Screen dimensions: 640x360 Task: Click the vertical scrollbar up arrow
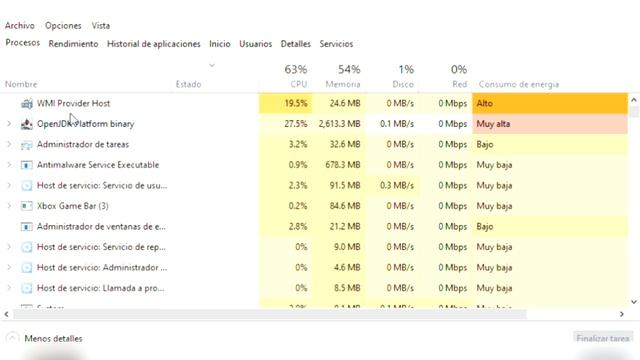pyautogui.click(x=633, y=100)
